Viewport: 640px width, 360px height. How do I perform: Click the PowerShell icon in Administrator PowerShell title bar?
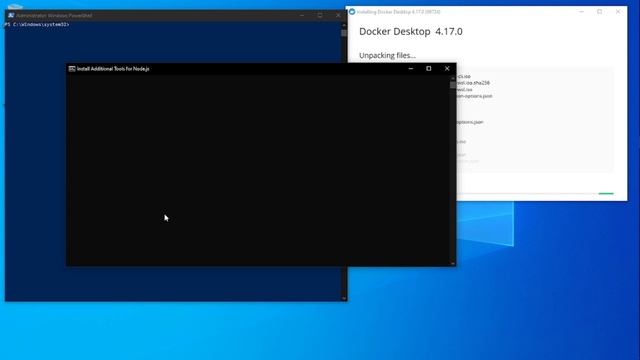click(x=11, y=16)
